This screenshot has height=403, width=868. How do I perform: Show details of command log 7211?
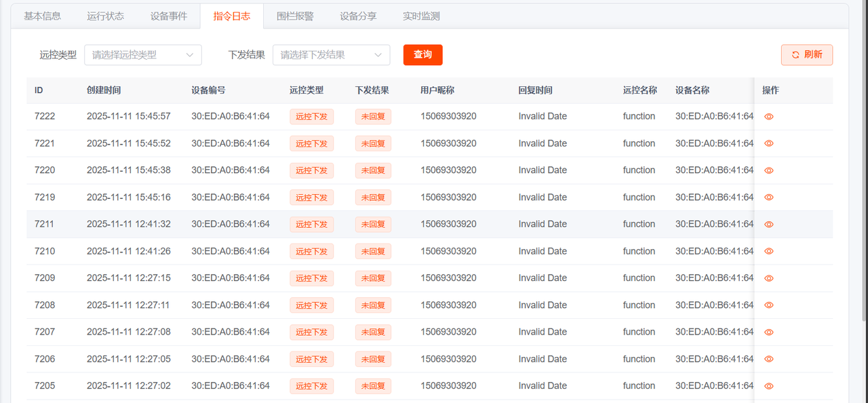point(768,225)
